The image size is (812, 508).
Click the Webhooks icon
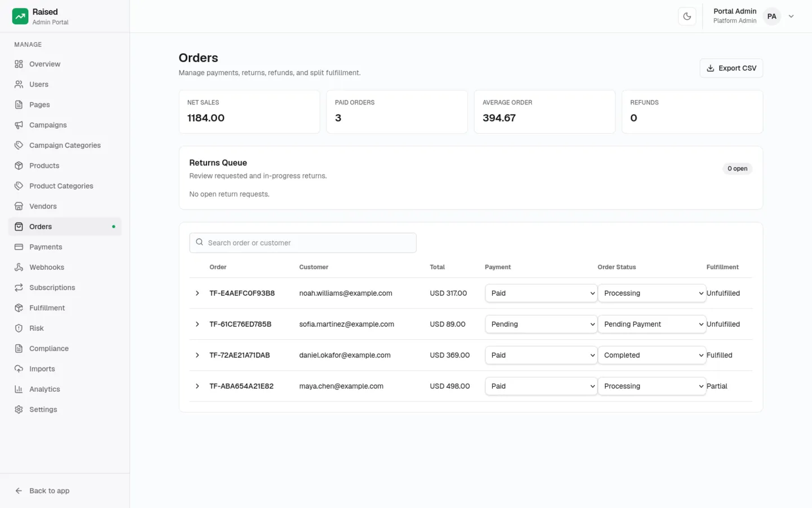[19, 267]
